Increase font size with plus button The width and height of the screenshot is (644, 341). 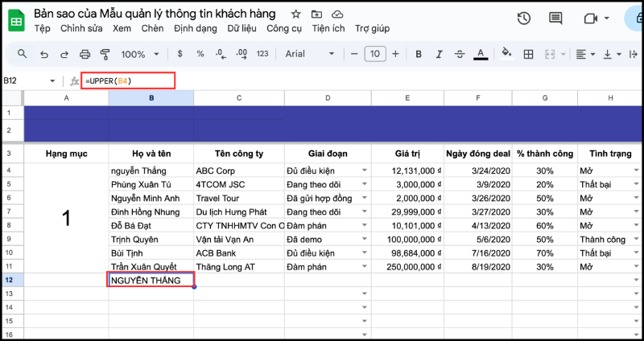[x=395, y=54]
